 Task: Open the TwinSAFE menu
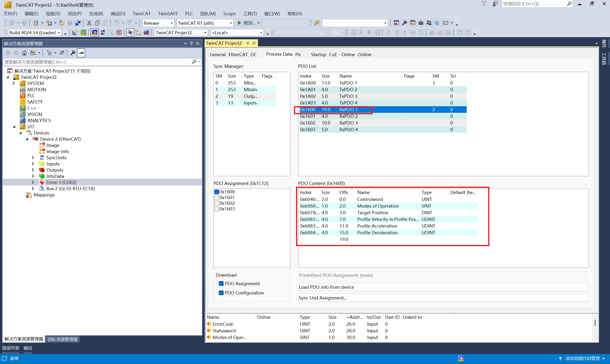[168, 14]
